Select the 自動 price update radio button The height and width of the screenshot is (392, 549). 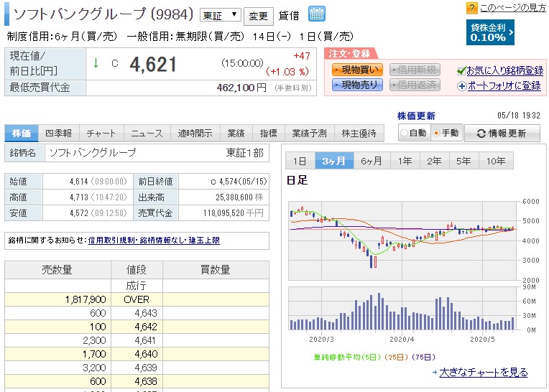pyautogui.click(x=405, y=133)
